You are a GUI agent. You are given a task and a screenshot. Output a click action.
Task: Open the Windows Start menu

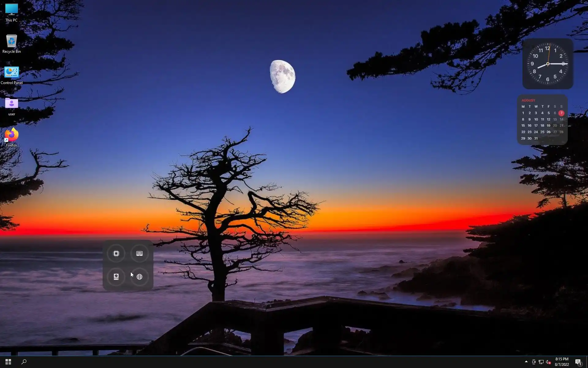pos(8,362)
